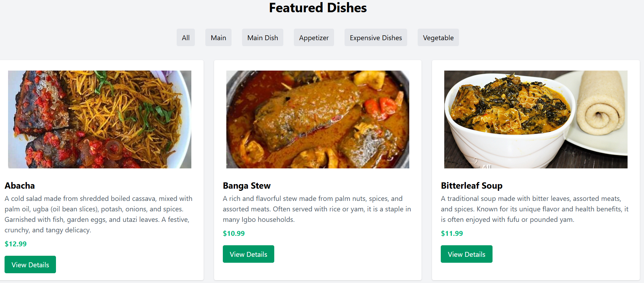Viewport: 644px width, 283px height.
Task: Filter dishes by Main category
Action: tap(218, 37)
